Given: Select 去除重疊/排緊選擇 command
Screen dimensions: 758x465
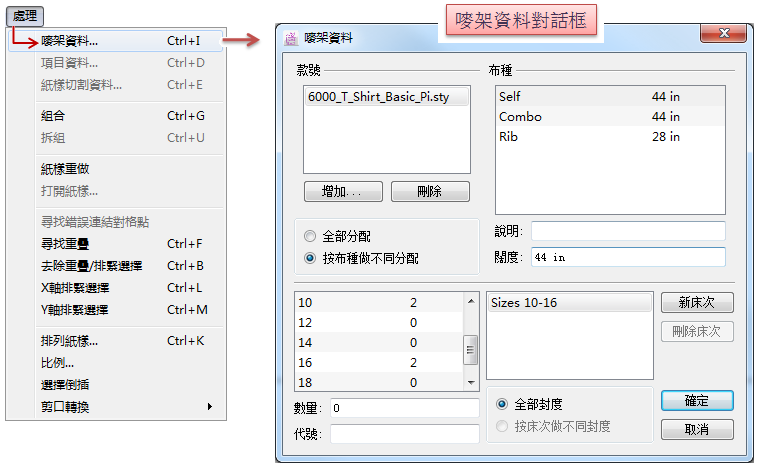Looking at the screenshot, I should [x=116, y=266].
